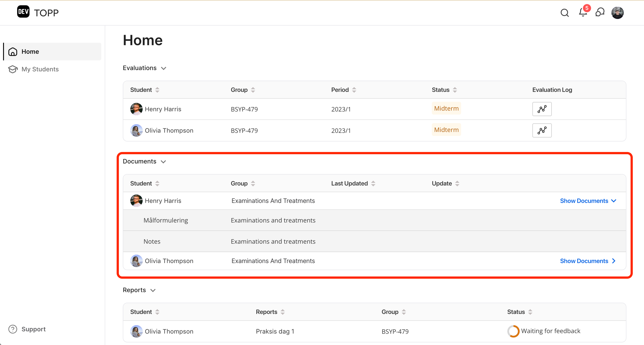The height and width of the screenshot is (345, 644).
Task: Open the search icon in header
Action: click(564, 13)
